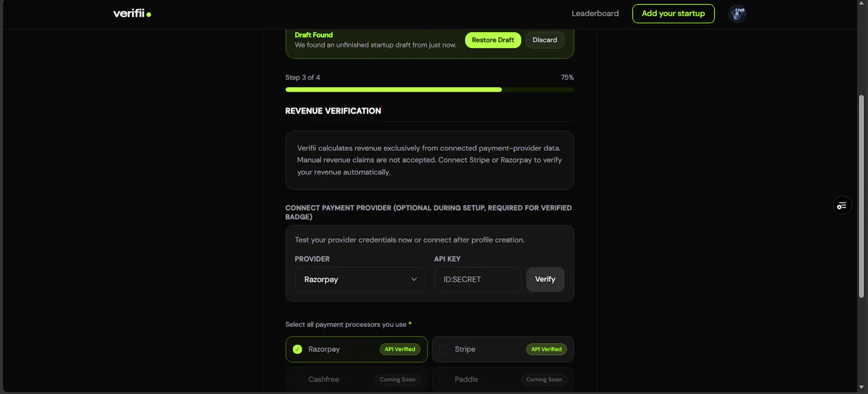Click the Stripe API Verified badge
This screenshot has width=868, height=394.
click(x=546, y=350)
